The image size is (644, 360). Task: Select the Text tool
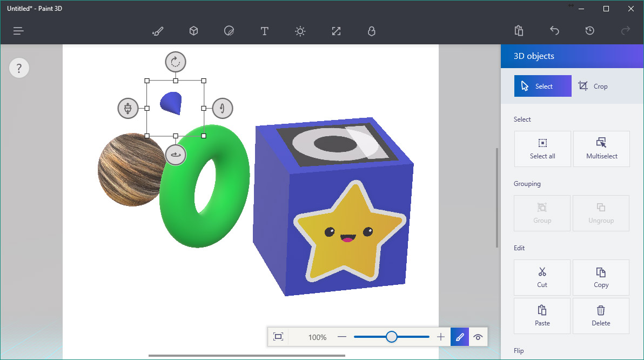pyautogui.click(x=264, y=31)
